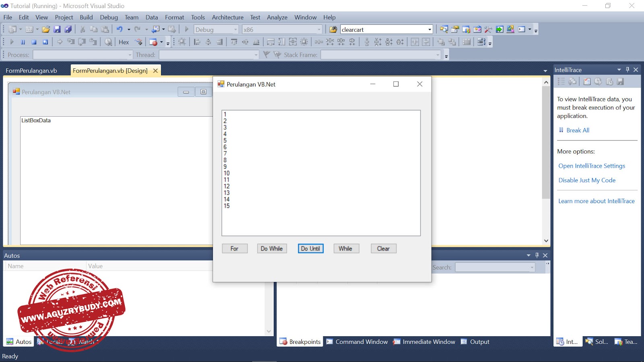
Task: Click Align to Grid layout icon
Action: tap(182, 42)
